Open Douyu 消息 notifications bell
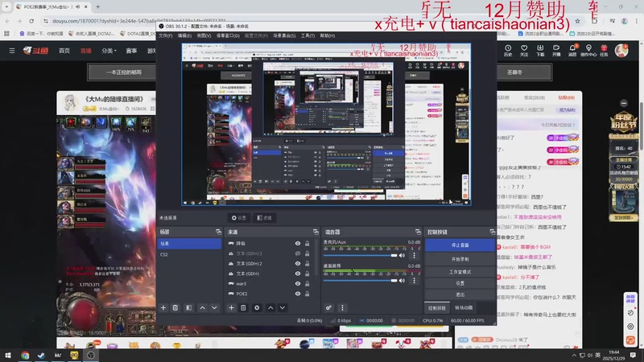644x362 pixels. tap(572, 51)
